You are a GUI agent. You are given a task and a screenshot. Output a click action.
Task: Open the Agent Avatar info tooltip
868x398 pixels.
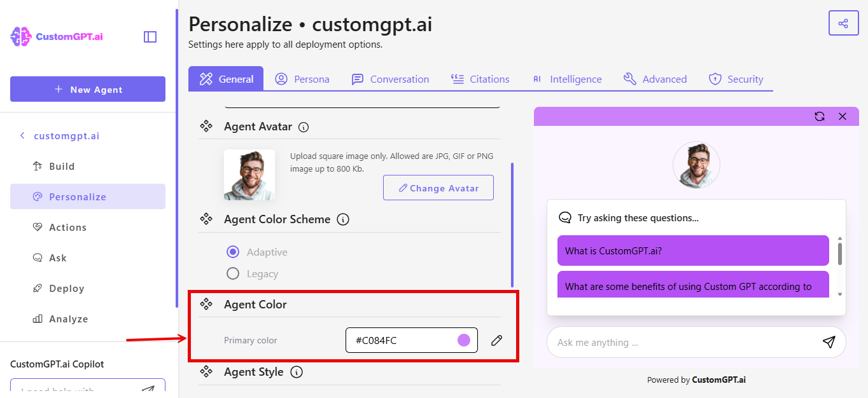pos(304,127)
